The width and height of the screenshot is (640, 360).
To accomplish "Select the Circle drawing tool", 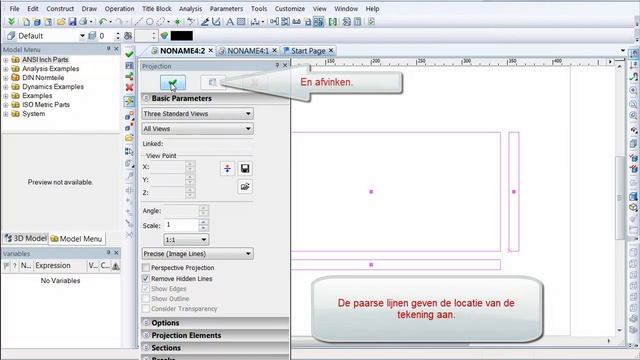I will pos(150,22).
